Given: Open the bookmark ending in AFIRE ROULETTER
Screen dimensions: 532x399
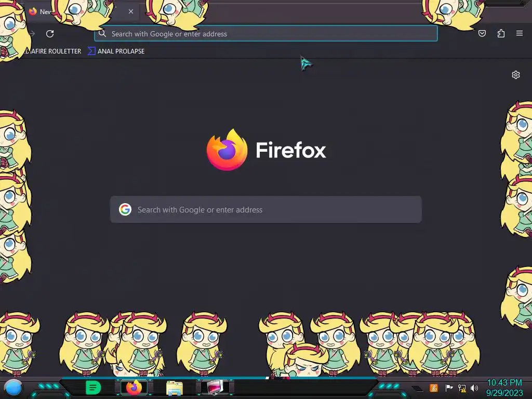Looking at the screenshot, I should pyautogui.click(x=53, y=51).
